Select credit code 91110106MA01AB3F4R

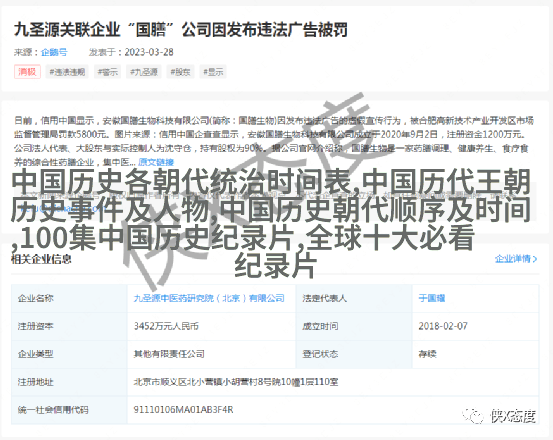[183, 410]
